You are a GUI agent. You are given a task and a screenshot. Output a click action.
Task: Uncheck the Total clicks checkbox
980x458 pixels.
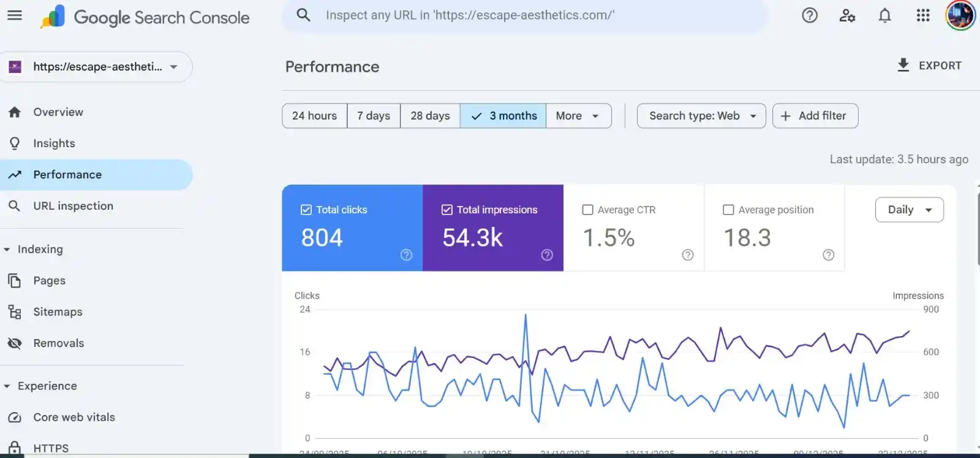click(x=306, y=210)
